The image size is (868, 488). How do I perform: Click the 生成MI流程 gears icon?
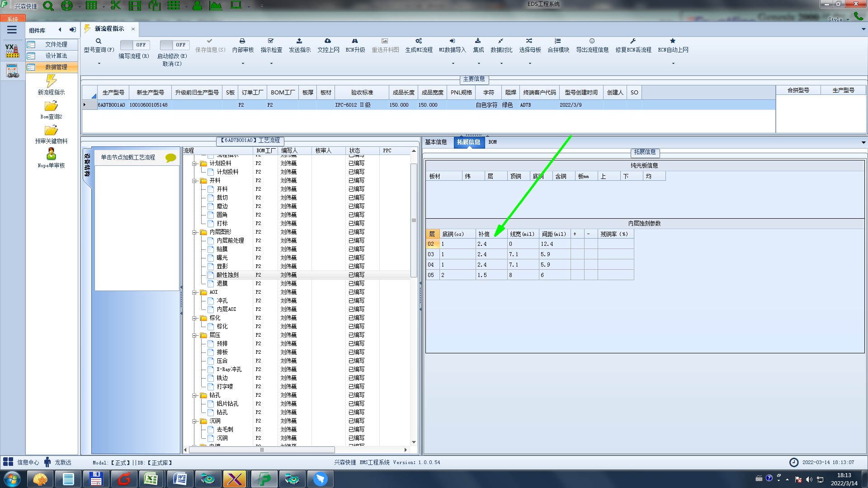point(419,41)
